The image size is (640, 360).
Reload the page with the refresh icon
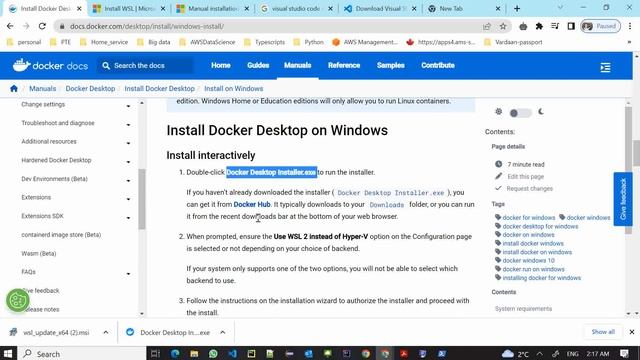42,26
